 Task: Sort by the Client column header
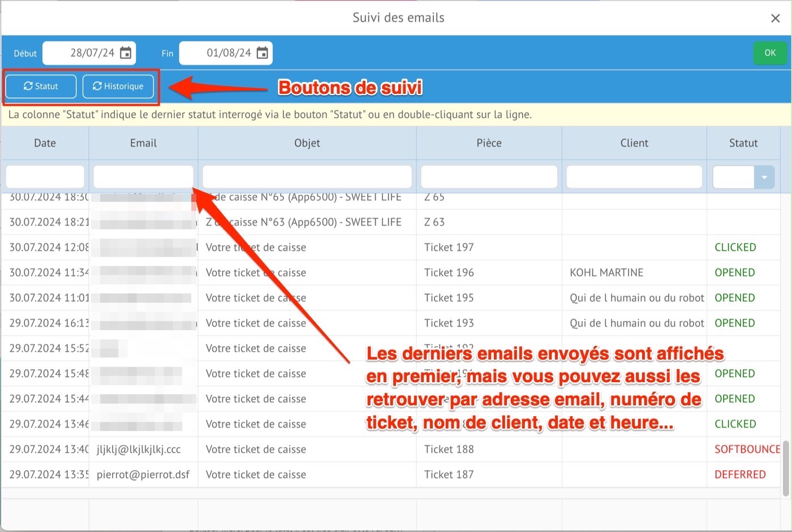634,143
